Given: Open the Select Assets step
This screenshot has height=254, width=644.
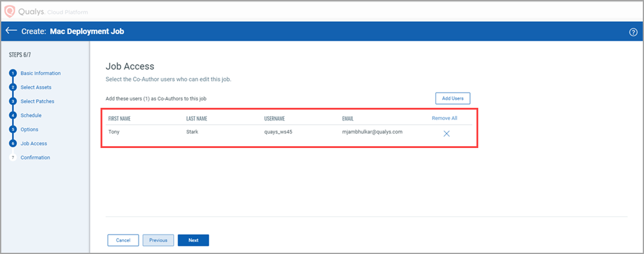Looking at the screenshot, I should point(36,87).
